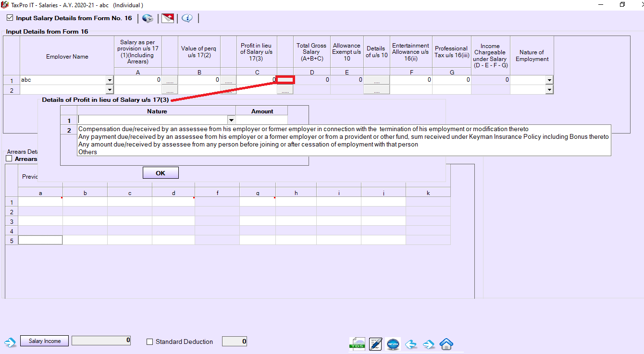Image resolution: width=644 pixels, height=354 pixels.
Task: Select row header 3 in arrears table
Action: tap(12, 221)
